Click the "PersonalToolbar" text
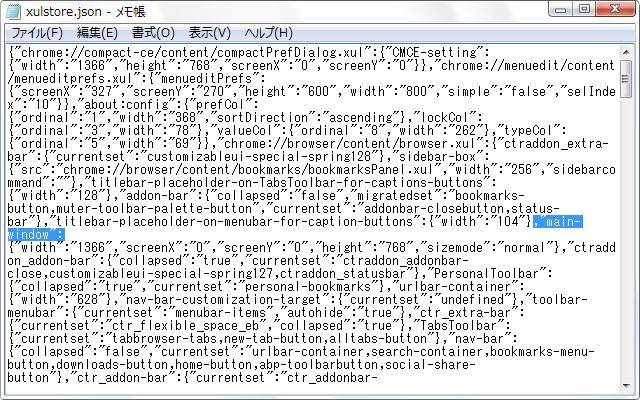 coord(486,274)
